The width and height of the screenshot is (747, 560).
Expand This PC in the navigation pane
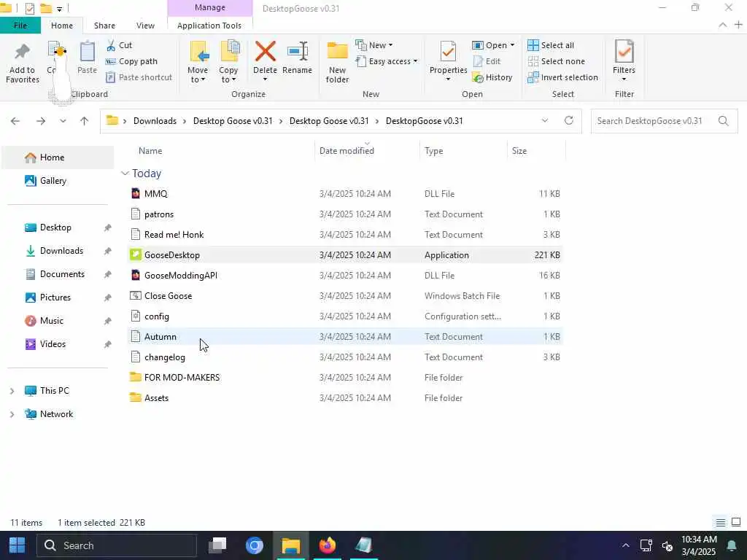pos(12,391)
